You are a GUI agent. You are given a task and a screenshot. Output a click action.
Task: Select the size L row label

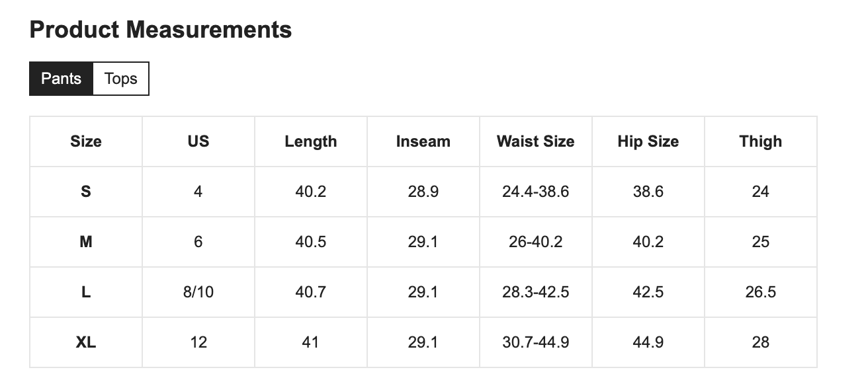click(x=86, y=292)
